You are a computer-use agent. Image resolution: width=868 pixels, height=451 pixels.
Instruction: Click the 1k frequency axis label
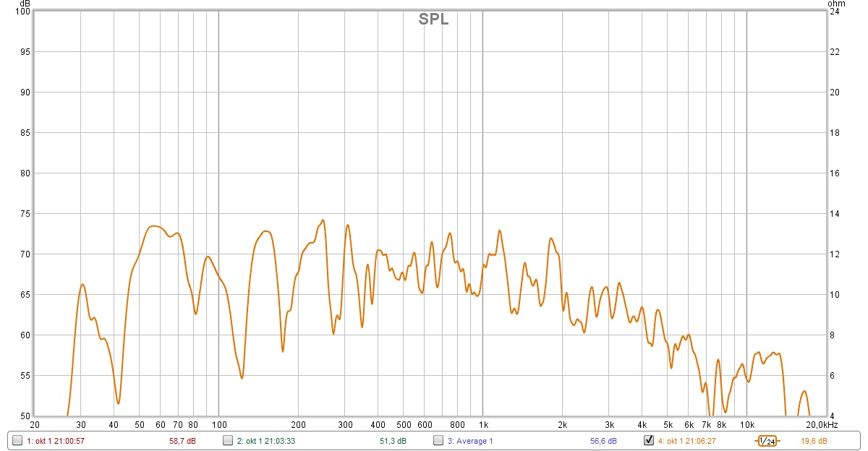pyautogui.click(x=483, y=424)
